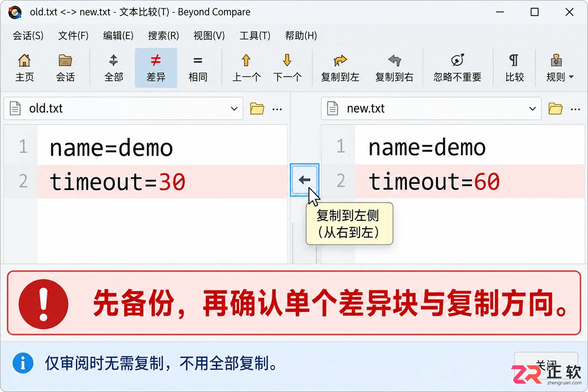
Task: Show all lines with 全部 button
Action: click(114, 68)
